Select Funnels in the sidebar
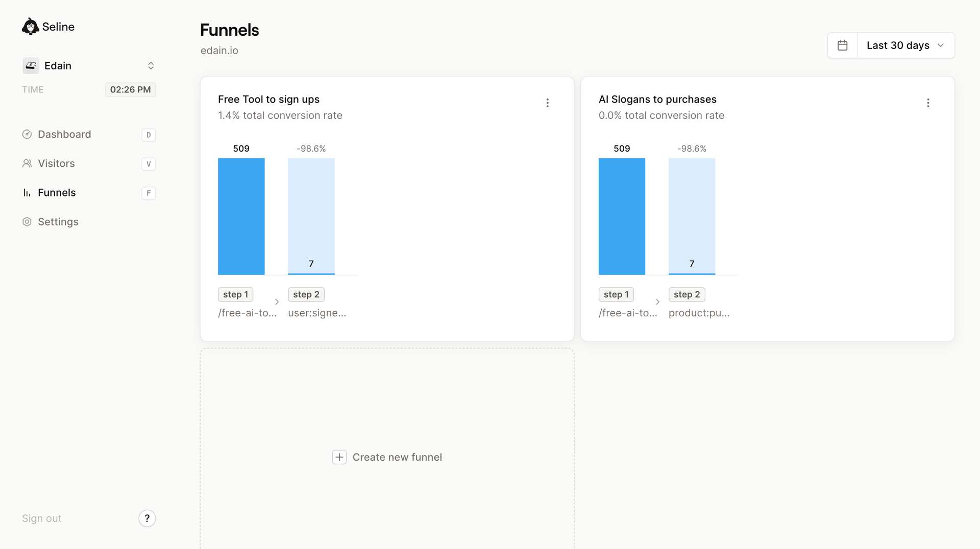This screenshot has height=549, width=980. [57, 192]
